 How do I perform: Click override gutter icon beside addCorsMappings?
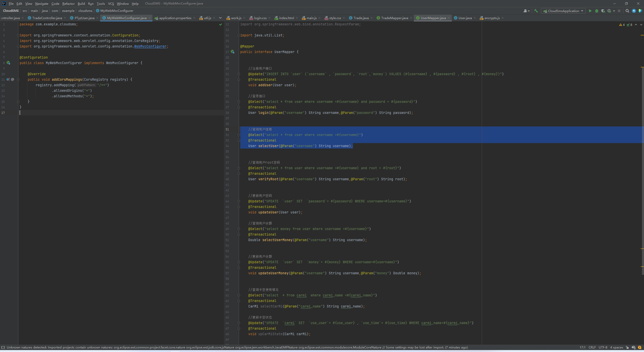[8, 79]
